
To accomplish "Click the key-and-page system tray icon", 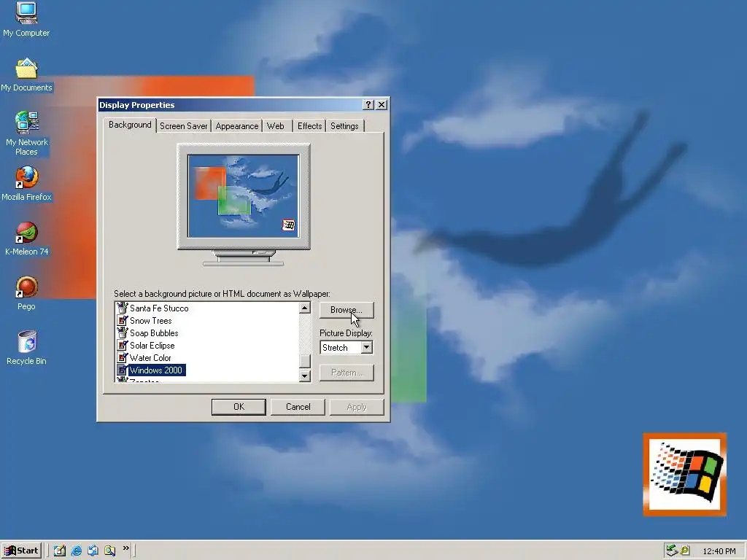I will (685, 551).
